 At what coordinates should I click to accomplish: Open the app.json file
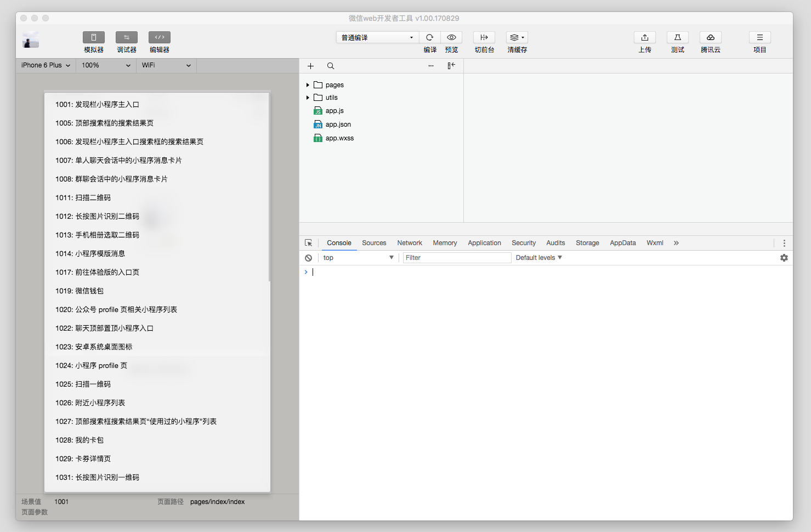(x=338, y=124)
